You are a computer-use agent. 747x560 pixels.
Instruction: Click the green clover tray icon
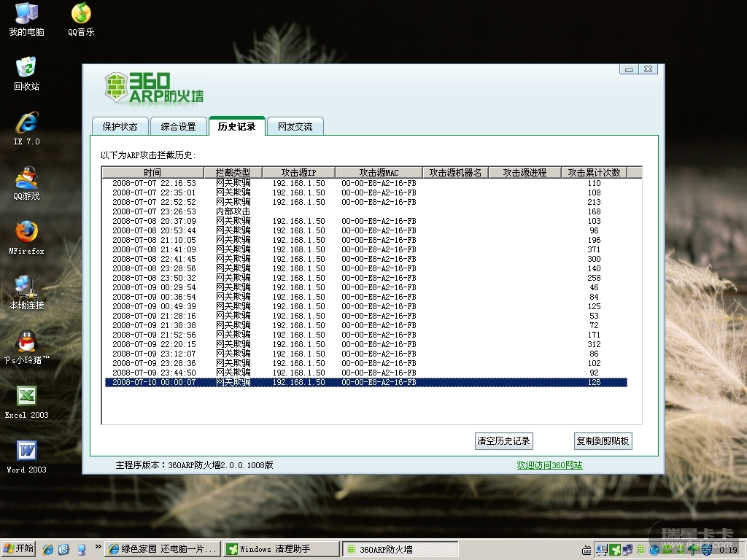pyautogui.click(x=615, y=550)
